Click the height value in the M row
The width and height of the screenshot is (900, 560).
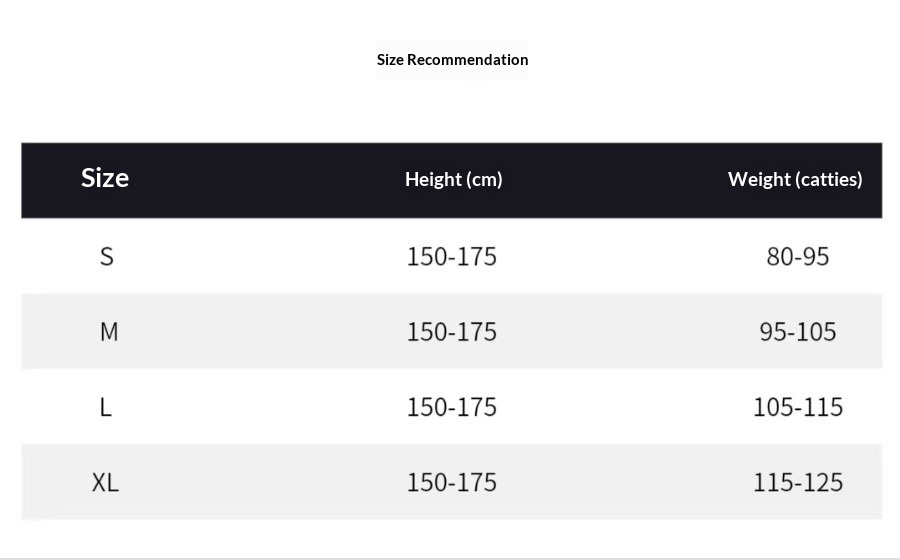coord(451,332)
